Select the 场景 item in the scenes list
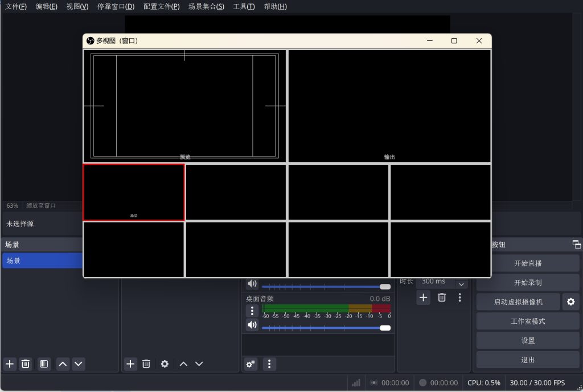 point(42,261)
